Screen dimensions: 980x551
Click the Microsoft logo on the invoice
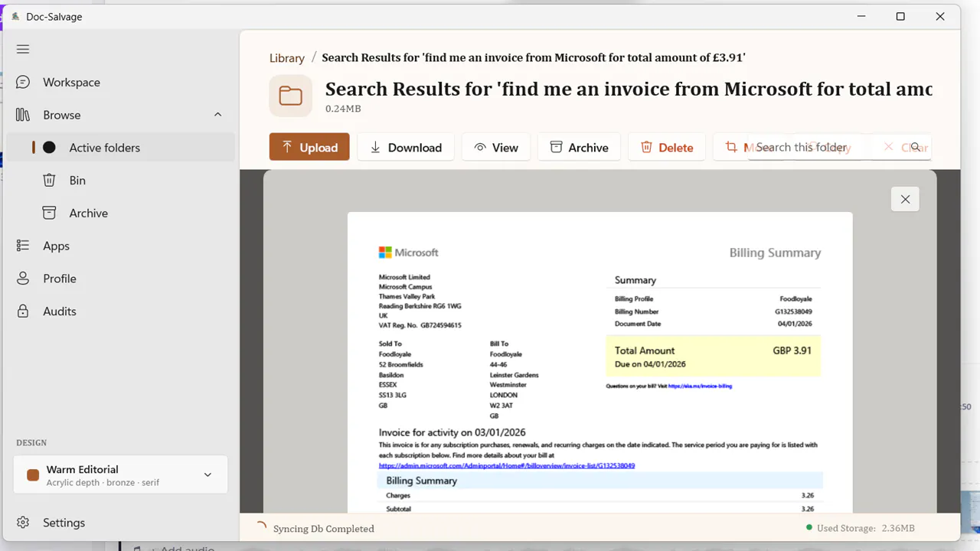tap(408, 252)
